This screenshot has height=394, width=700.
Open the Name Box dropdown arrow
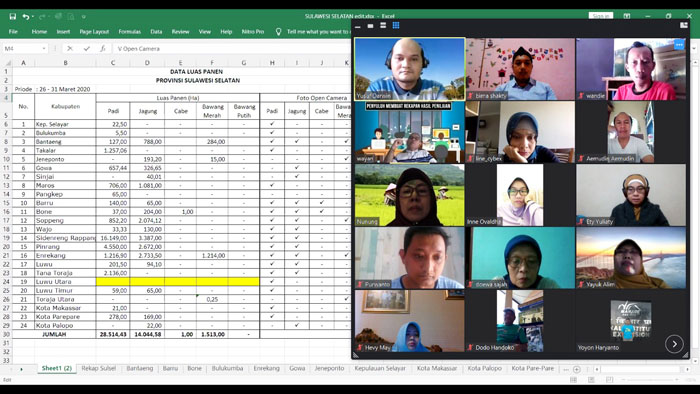coord(44,48)
